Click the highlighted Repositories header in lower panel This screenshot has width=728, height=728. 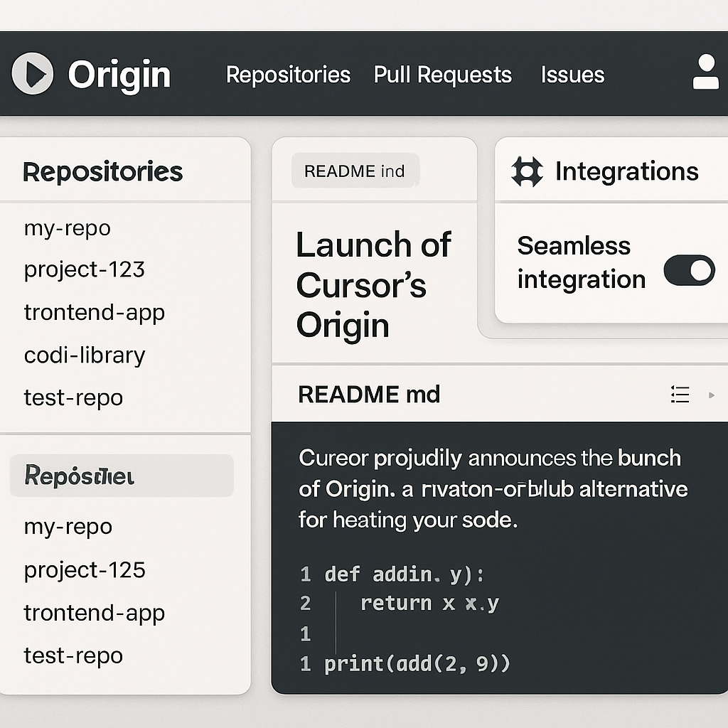click(x=122, y=476)
